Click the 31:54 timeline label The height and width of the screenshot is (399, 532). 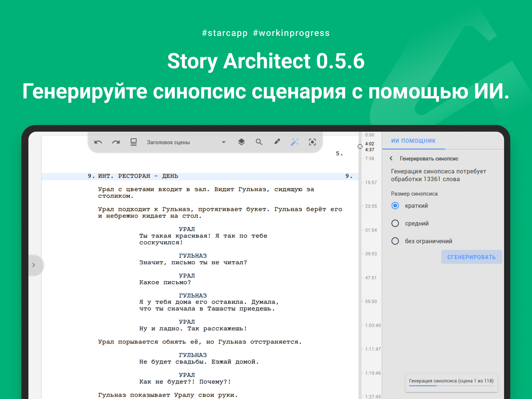371,230
